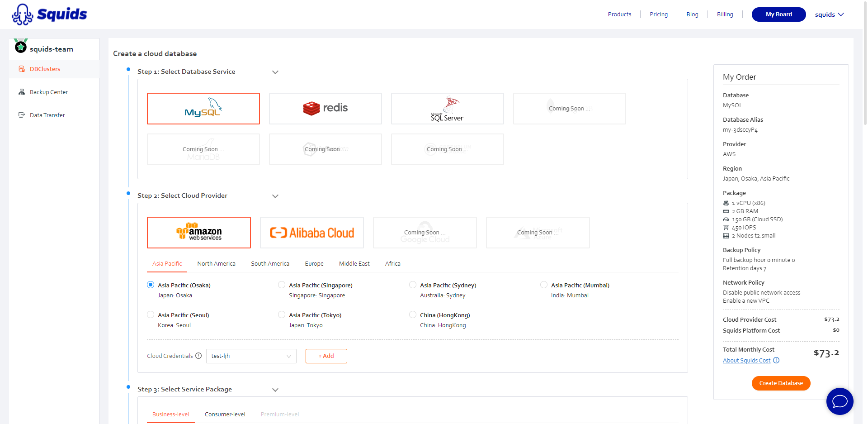Click the Create Database button
This screenshot has height=424, width=868.
(781, 383)
